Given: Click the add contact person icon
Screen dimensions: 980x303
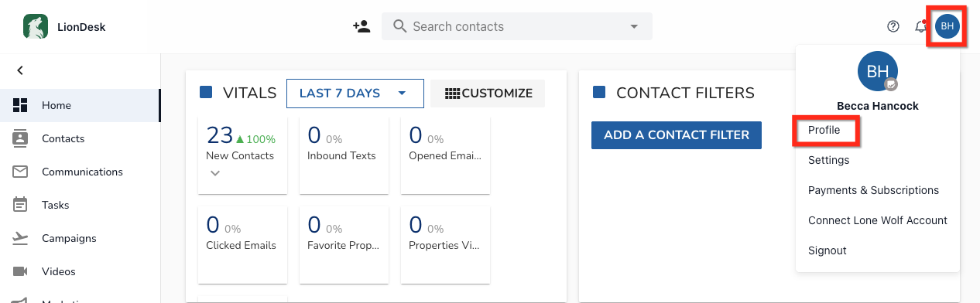Looking at the screenshot, I should pyautogui.click(x=361, y=26).
